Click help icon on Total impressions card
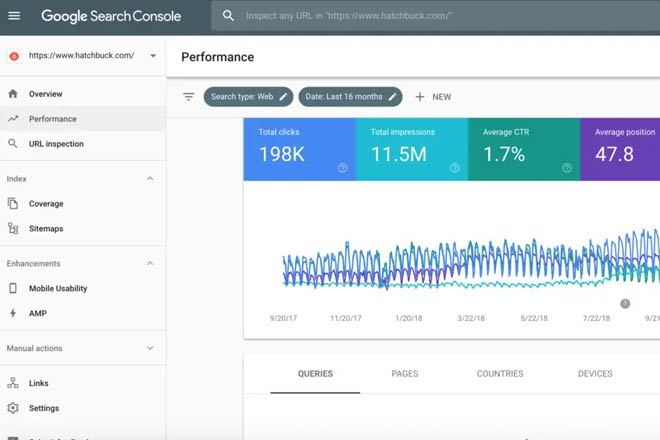 pos(455,168)
